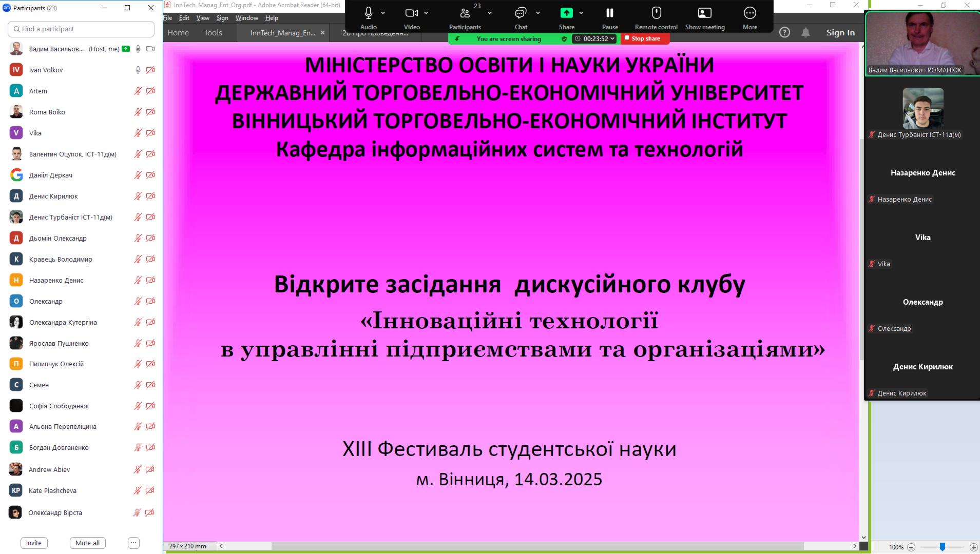The height and width of the screenshot is (554, 980).
Task: Open Acrobat help question mark icon
Action: pos(784,33)
